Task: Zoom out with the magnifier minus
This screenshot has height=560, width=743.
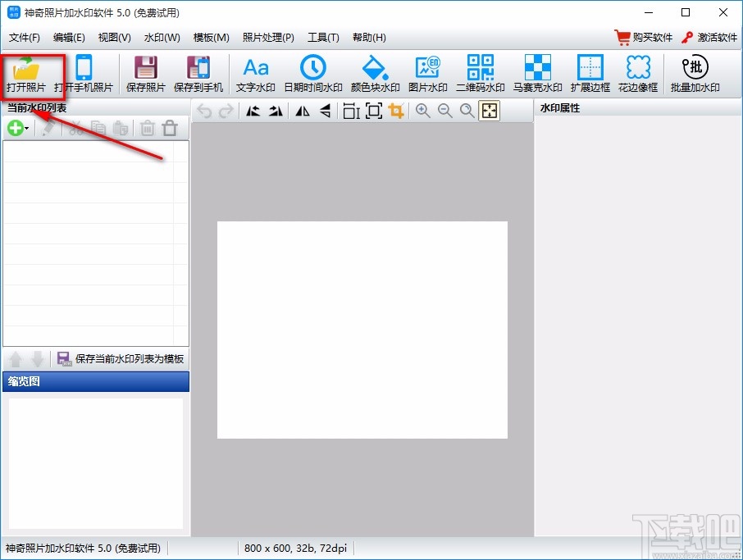Action: click(x=445, y=111)
